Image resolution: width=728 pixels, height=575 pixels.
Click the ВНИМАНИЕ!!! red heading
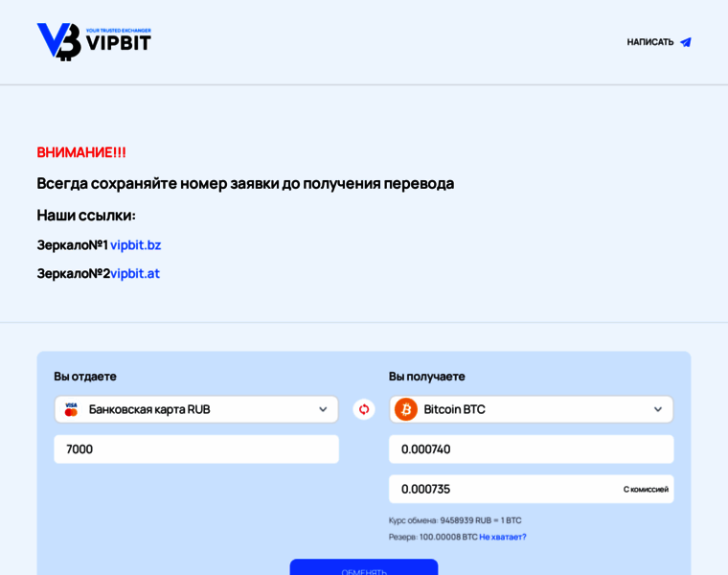[81, 152]
